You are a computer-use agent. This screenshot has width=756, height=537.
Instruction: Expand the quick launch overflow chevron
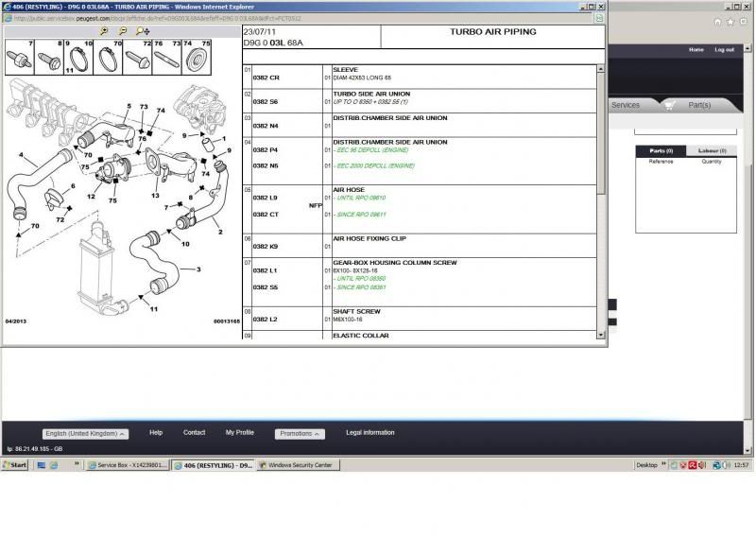77,464
